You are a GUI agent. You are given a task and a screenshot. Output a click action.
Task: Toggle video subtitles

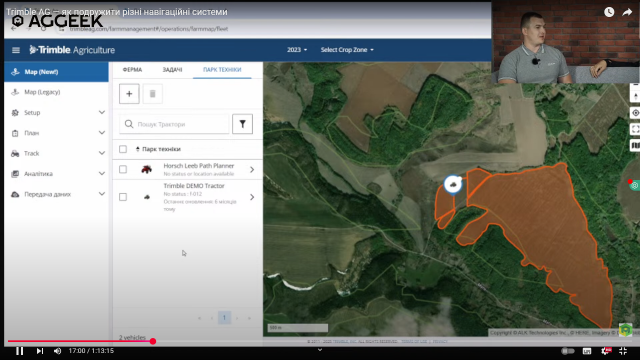pyautogui.click(x=587, y=351)
